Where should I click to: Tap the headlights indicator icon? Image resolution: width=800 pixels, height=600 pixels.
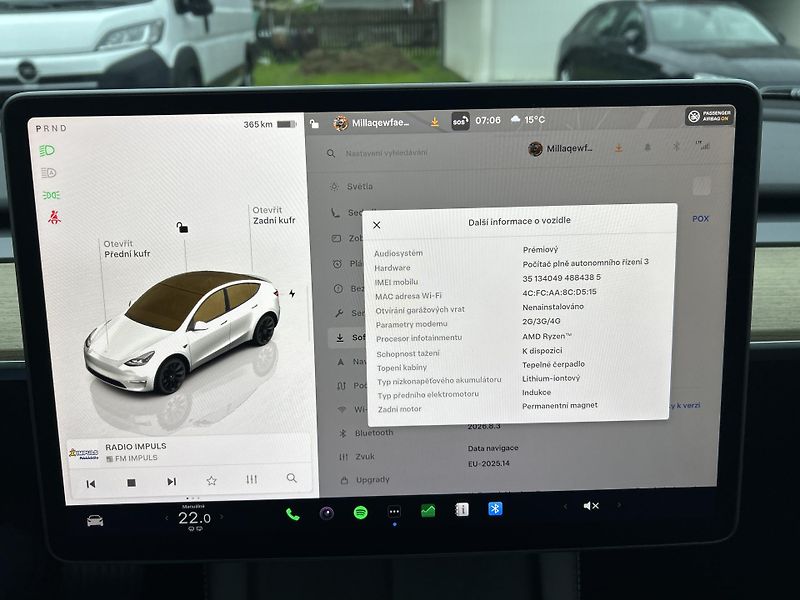47,151
